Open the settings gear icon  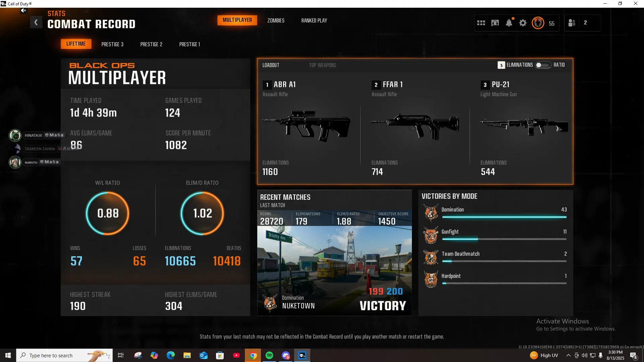tap(523, 23)
